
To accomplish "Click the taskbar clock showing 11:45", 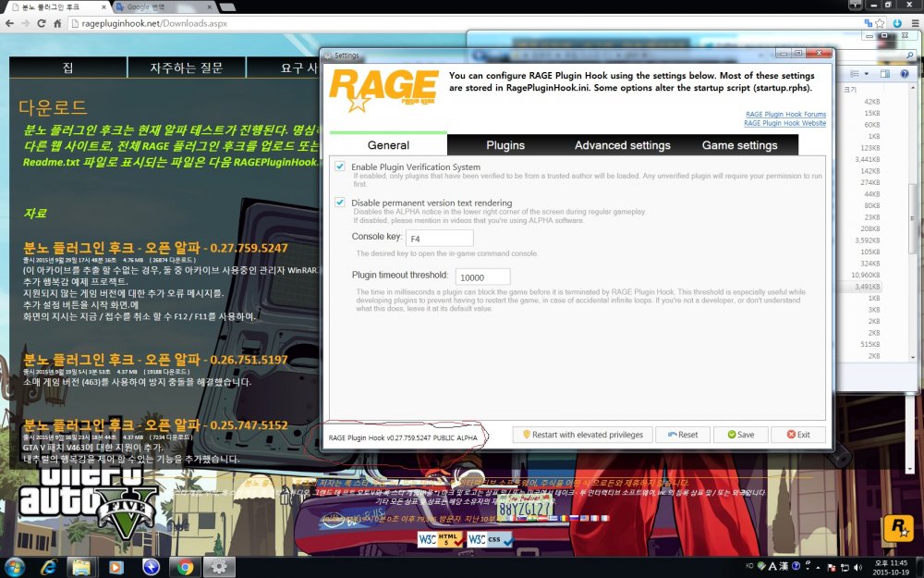I will click(891, 568).
